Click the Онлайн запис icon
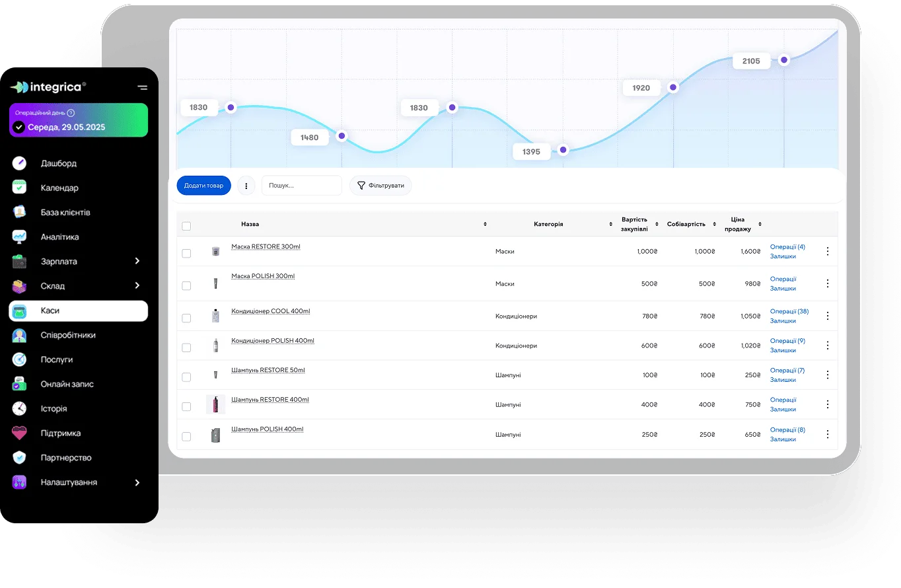 tap(19, 384)
